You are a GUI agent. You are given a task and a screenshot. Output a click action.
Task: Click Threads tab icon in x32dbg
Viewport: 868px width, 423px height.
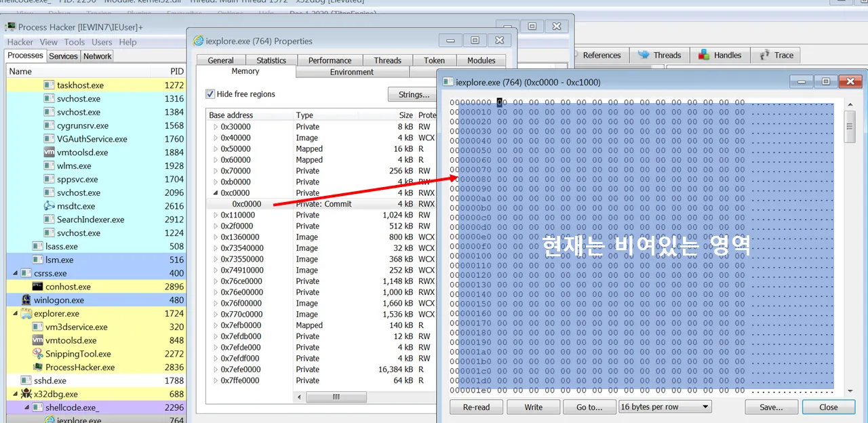(x=644, y=55)
